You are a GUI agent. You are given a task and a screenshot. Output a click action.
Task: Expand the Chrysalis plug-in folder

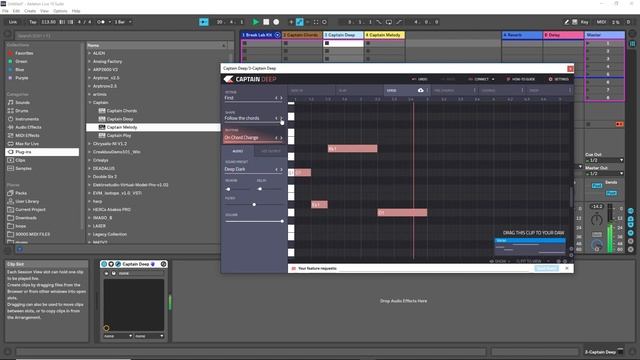pyautogui.click(x=89, y=144)
